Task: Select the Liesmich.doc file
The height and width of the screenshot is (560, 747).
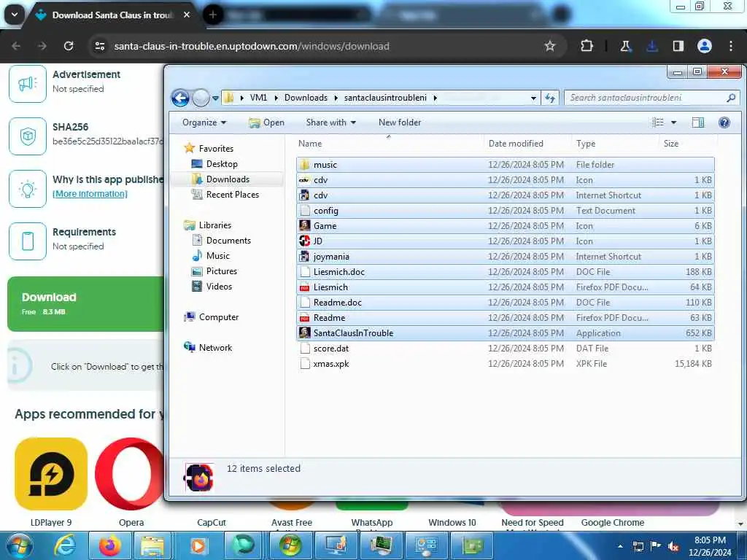Action: pos(505,272)
